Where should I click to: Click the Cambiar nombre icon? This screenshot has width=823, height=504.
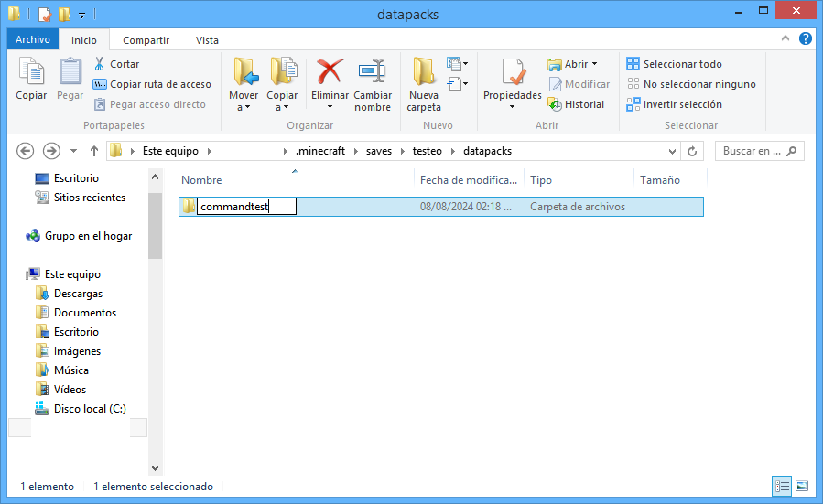click(x=372, y=71)
